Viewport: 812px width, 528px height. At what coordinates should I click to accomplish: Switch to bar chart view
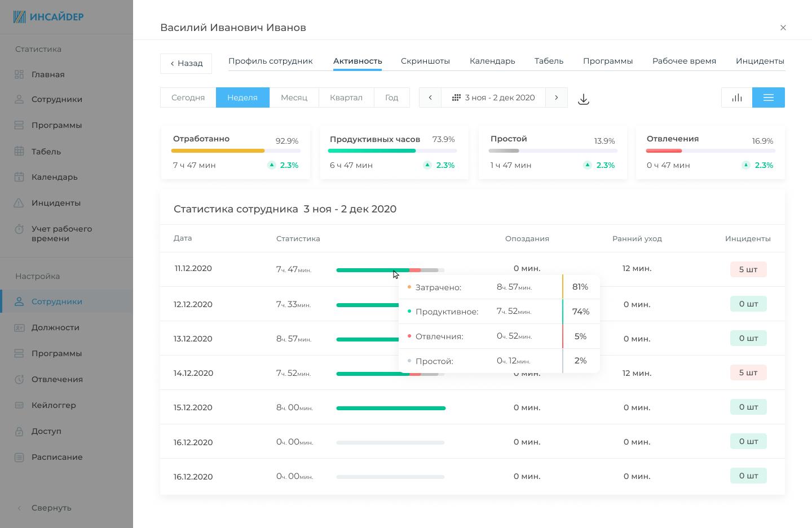[736, 97]
